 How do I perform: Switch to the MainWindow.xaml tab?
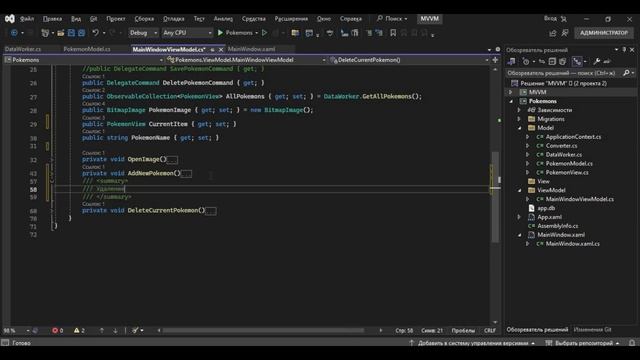coord(251,49)
